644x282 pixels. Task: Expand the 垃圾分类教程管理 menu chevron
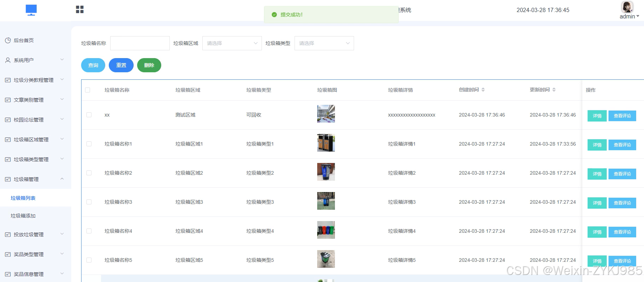coord(62,79)
